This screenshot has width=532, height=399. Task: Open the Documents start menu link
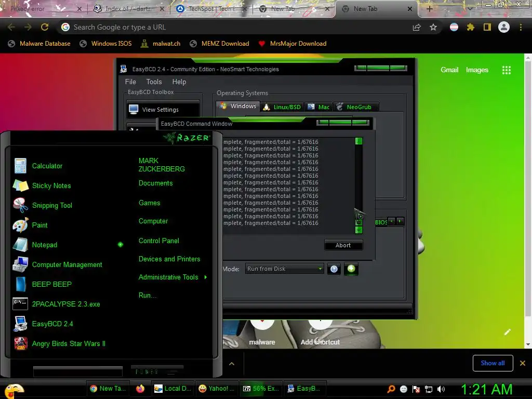click(x=156, y=183)
